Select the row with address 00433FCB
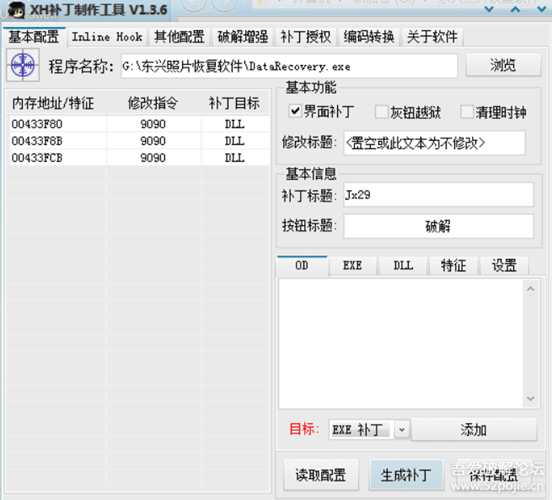552x500 pixels. click(x=139, y=158)
